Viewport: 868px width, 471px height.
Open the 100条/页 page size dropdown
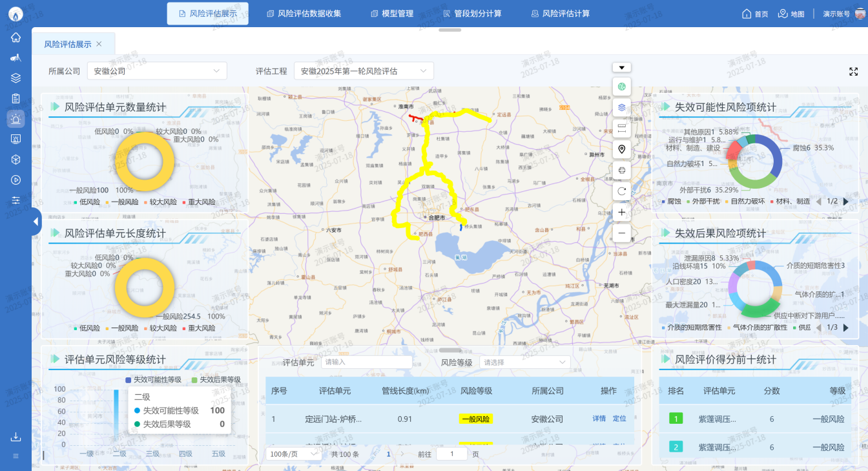click(294, 454)
